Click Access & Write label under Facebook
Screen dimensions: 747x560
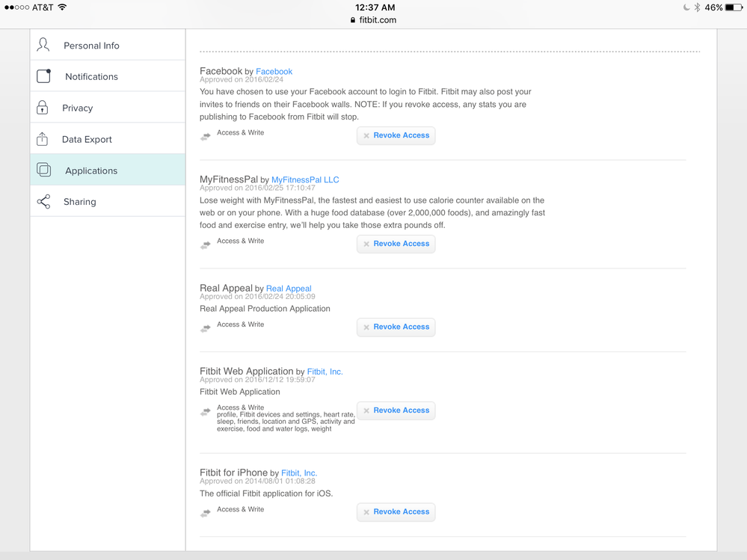[x=241, y=133]
